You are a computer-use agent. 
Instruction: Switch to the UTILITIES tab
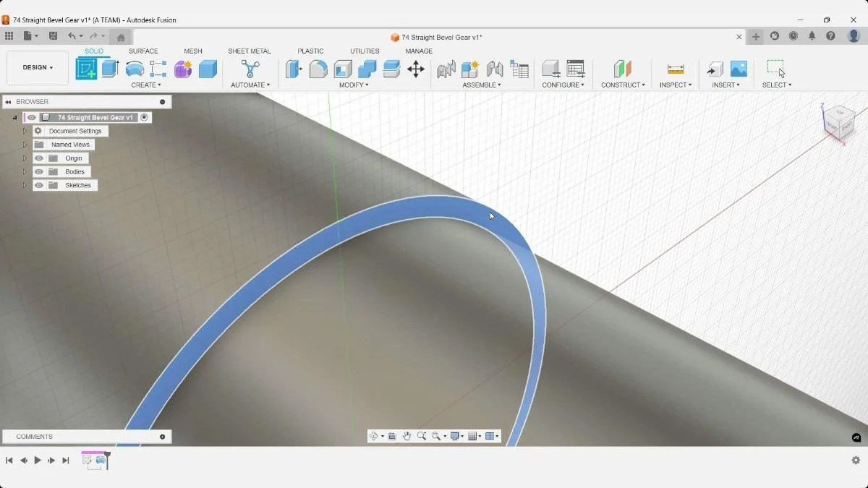tap(365, 51)
